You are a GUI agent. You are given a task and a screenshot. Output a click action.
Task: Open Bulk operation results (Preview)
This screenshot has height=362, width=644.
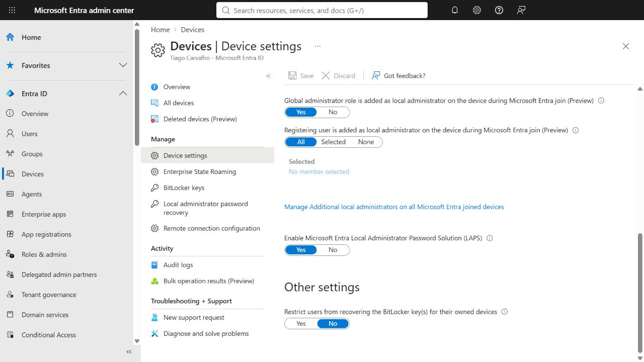[207, 281]
